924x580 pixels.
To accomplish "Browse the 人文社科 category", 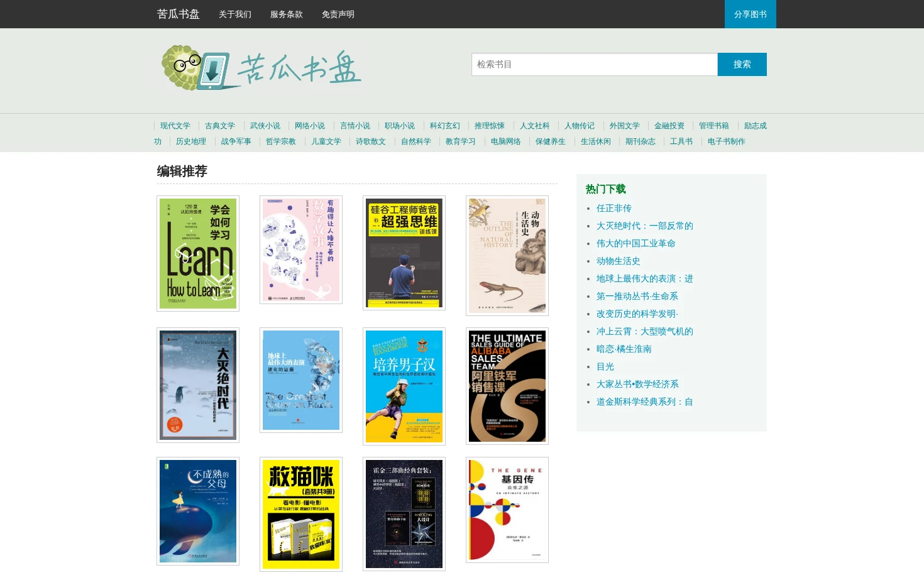I will click(x=535, y=126).
